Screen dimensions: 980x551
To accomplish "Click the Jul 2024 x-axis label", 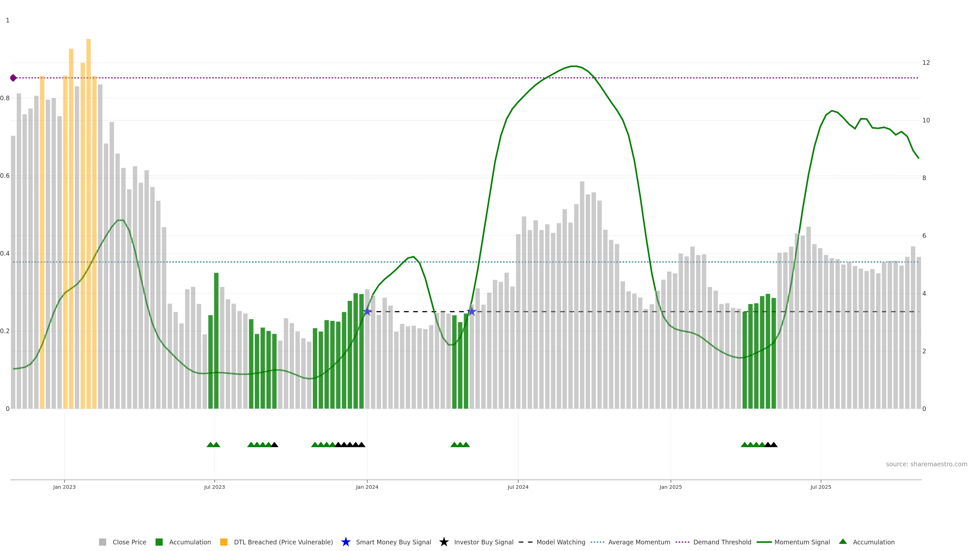I will click(518, 487).
